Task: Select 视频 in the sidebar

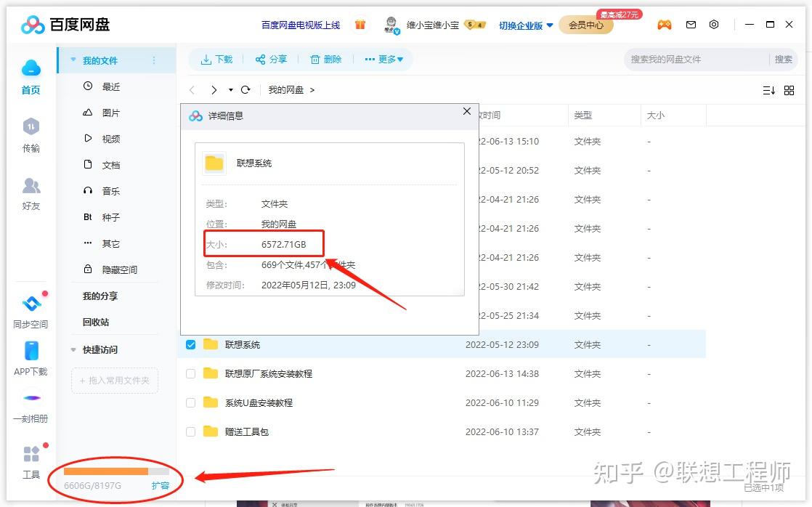Action: pos(111,138)
